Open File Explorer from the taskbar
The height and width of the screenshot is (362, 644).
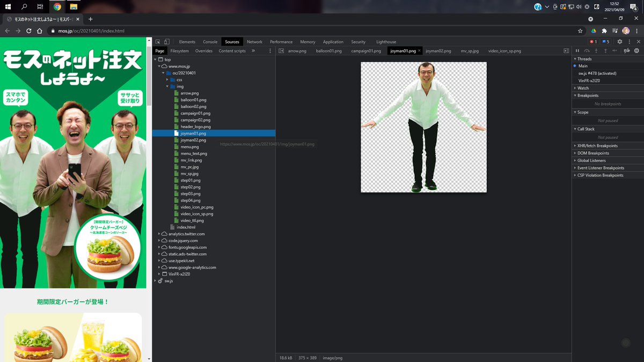click(x=74, y=7)
